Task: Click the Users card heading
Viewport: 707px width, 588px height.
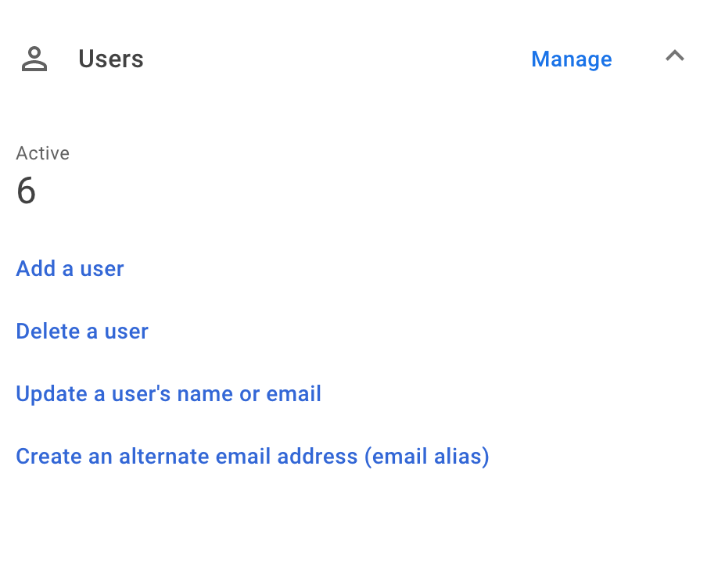Action: (111, 59)
